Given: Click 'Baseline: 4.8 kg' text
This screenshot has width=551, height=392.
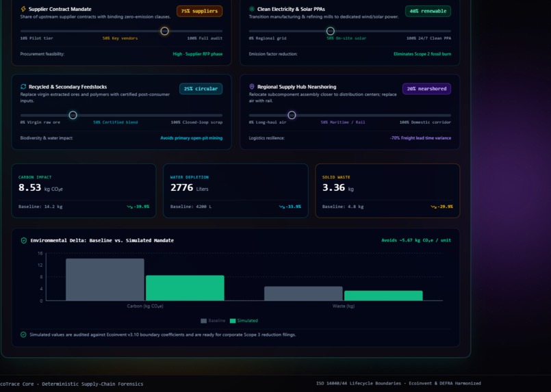Looking at the screenshot, I should point(343,207).
